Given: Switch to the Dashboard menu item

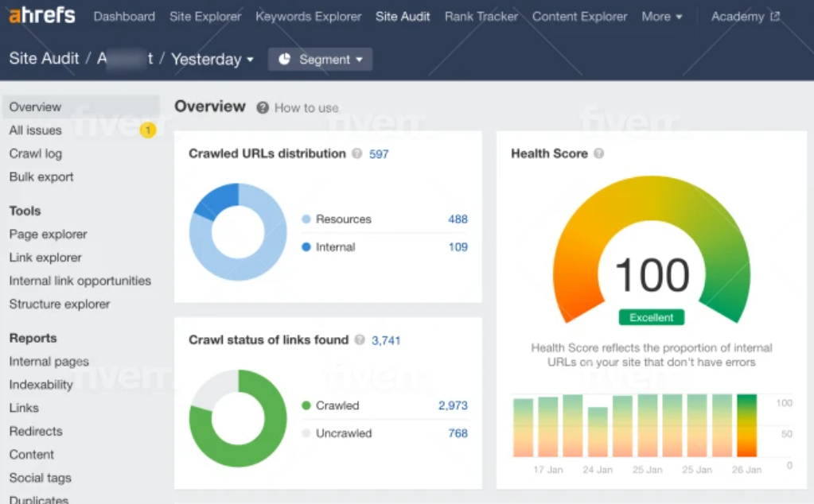Looking at the screenshot, I should (123, 16).
